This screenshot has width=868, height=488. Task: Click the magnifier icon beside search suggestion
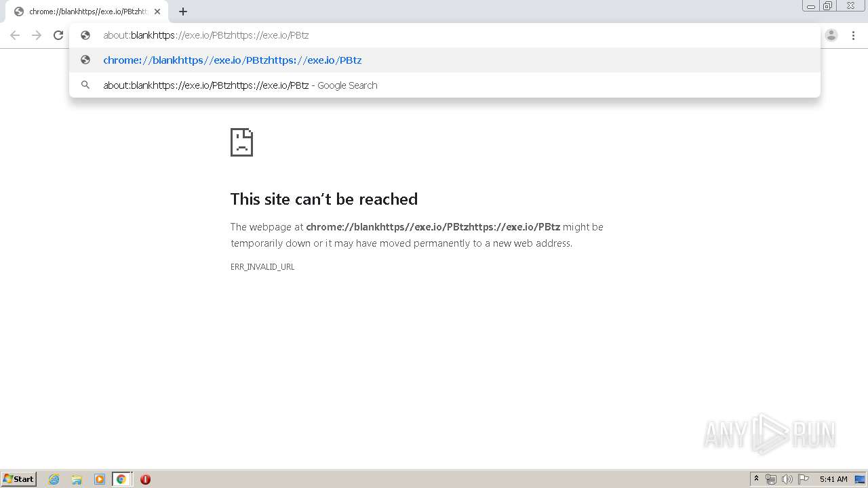click(85, 85)
